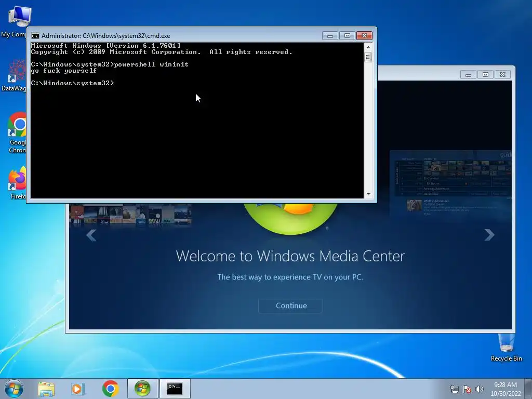The height and width of the screenshot is (399, 532).
Task: Maximize the Windows Media Center window
Action: click(486, 75)
